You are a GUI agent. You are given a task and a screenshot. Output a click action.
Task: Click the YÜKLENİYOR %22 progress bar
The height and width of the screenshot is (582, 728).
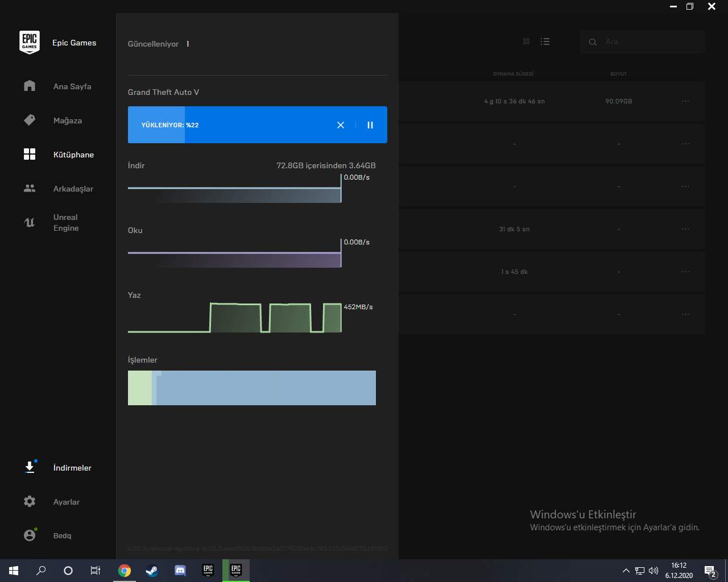coord(227,125)
